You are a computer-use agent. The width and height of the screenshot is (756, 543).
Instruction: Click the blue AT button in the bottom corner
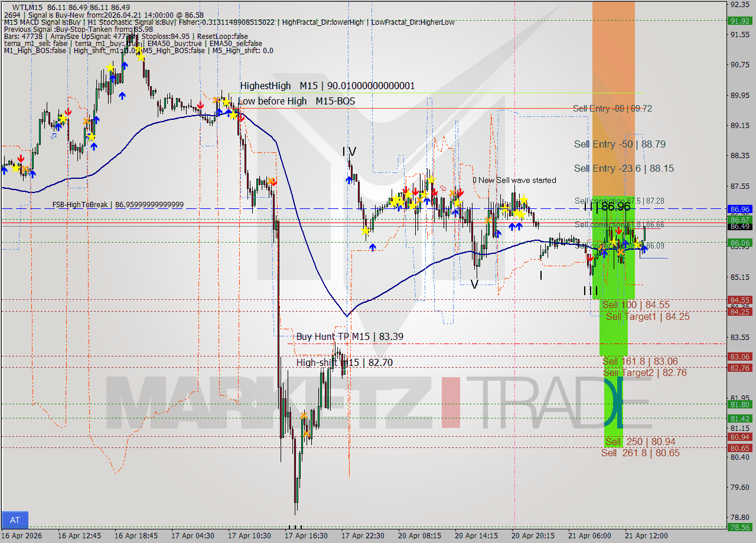pyautogui.click(x=14, y=520)
